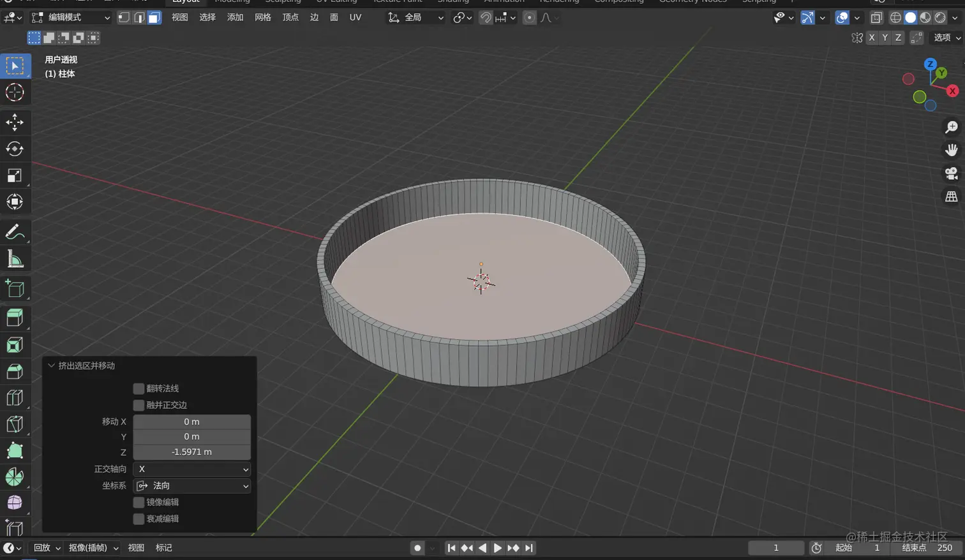Toggle the snapping magnet

click(486, 18)
